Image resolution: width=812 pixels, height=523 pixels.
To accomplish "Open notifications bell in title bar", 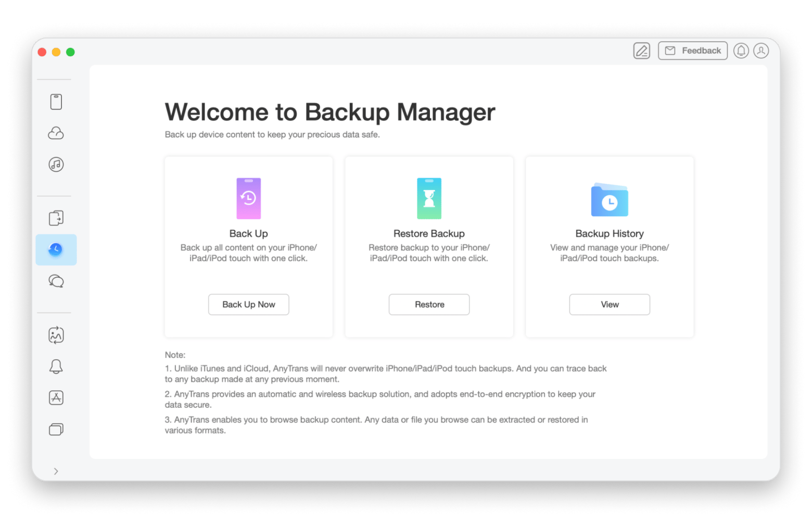I will coord(741,51).
